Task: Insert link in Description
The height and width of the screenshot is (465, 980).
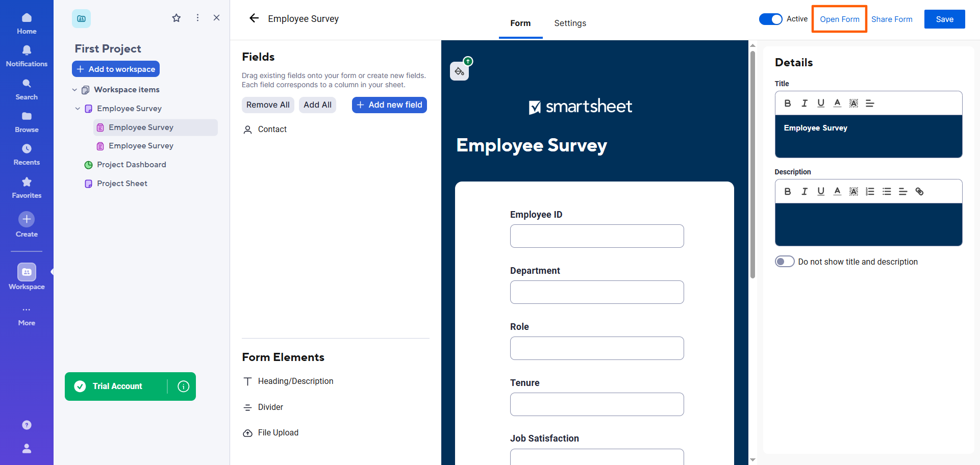Action: tap(919, 191)
